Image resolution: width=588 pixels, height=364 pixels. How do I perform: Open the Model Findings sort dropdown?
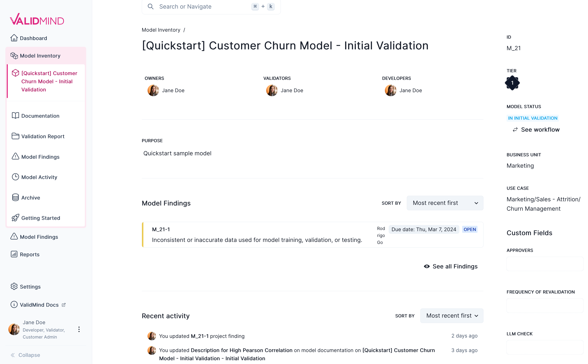[445, 203]
